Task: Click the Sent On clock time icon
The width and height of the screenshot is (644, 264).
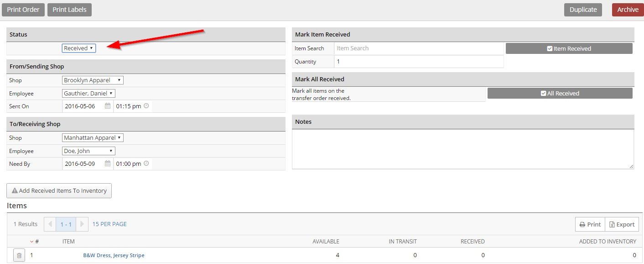Action: [146, 106]
